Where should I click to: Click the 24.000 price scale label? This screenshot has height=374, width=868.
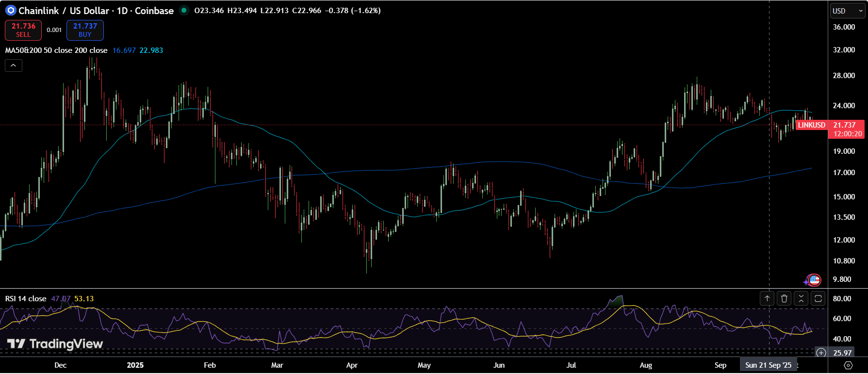point(844,106)
